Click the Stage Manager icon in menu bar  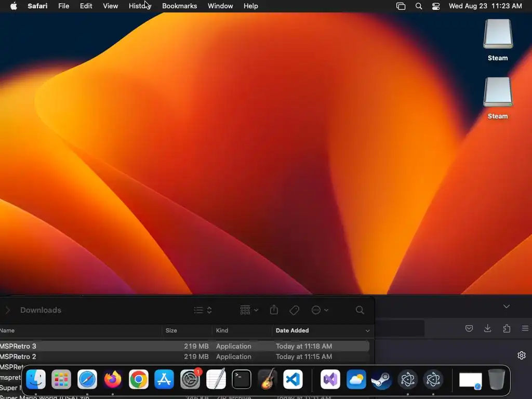401,6
